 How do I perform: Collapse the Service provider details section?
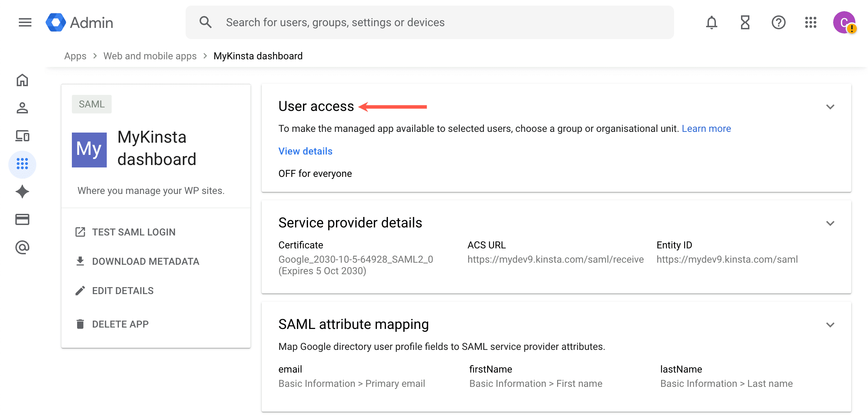[x=830, y=223]
